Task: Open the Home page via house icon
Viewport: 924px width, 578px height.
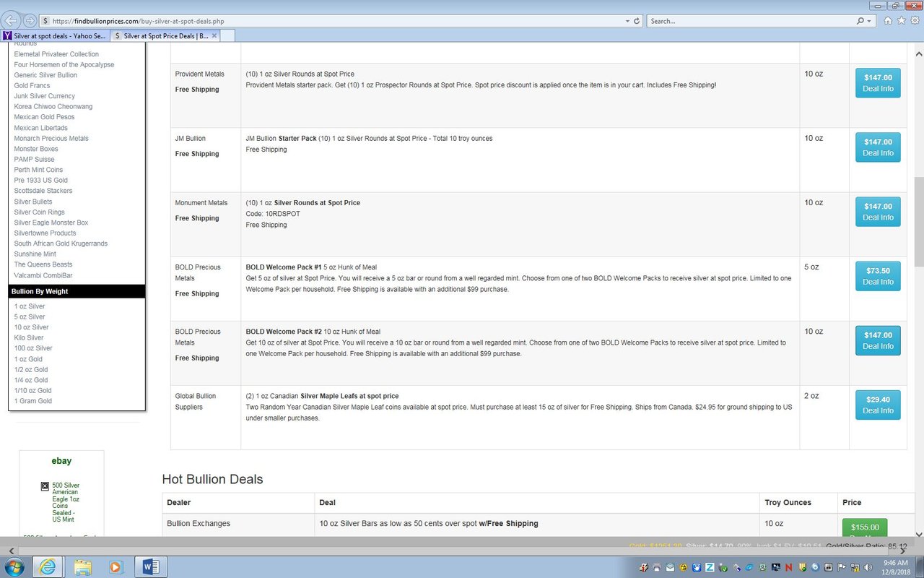Action: [x=888, y=21]
